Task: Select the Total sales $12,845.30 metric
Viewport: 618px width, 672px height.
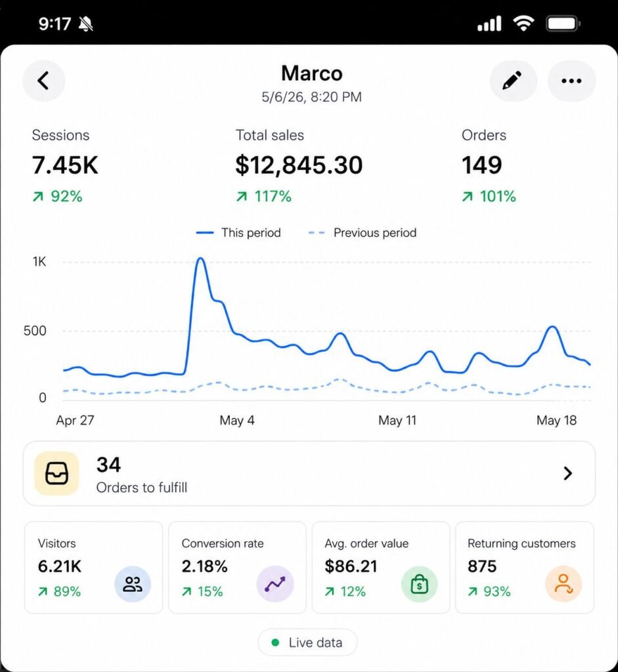Action: [299, 165]
